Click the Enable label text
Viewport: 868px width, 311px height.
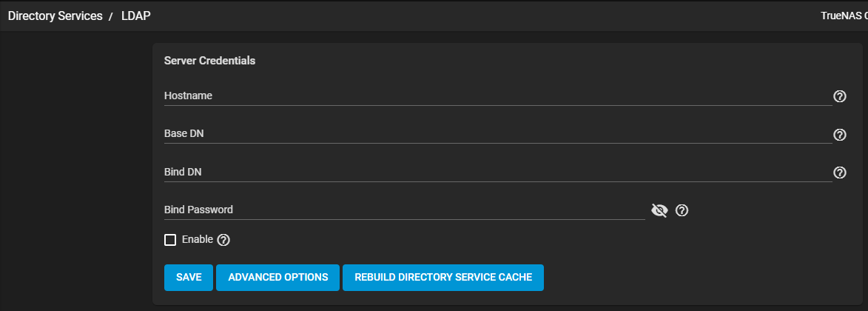click(197, 240)
